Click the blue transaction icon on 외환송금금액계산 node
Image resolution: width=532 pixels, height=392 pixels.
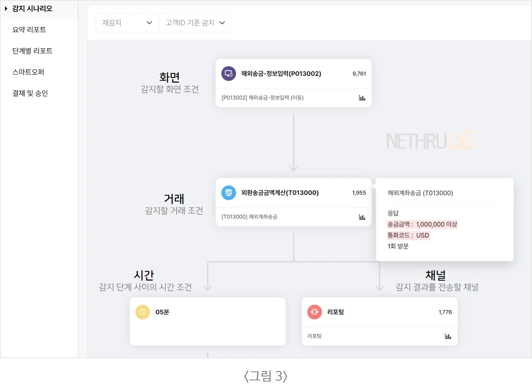(228, 193)
